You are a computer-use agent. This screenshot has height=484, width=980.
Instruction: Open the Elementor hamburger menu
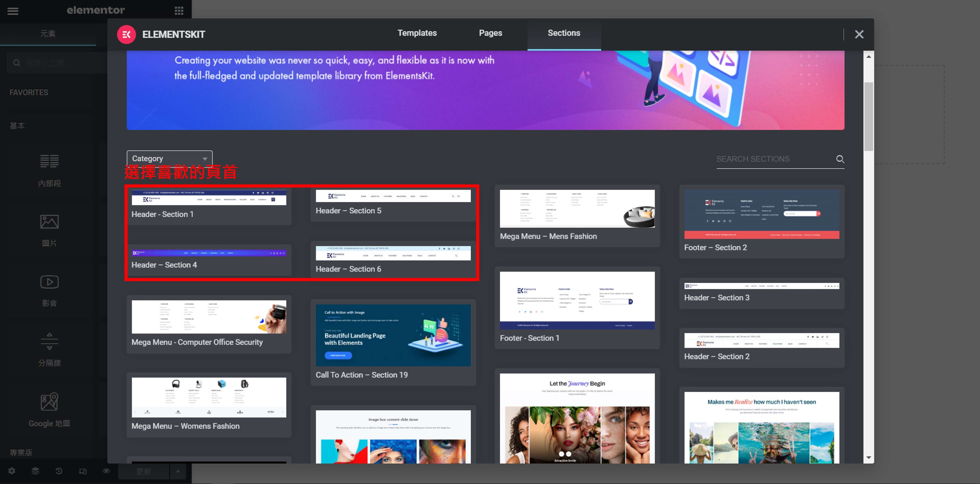(13, 11)
